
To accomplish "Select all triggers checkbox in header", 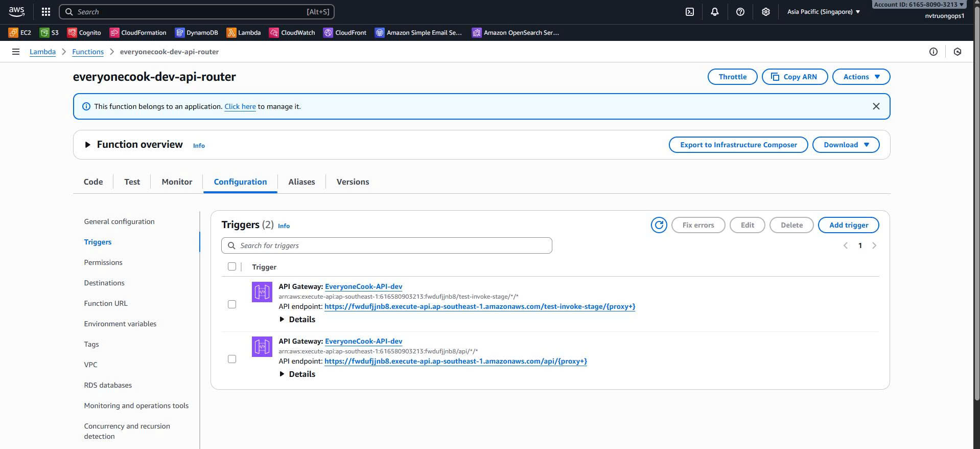I will tap(232, 266).
